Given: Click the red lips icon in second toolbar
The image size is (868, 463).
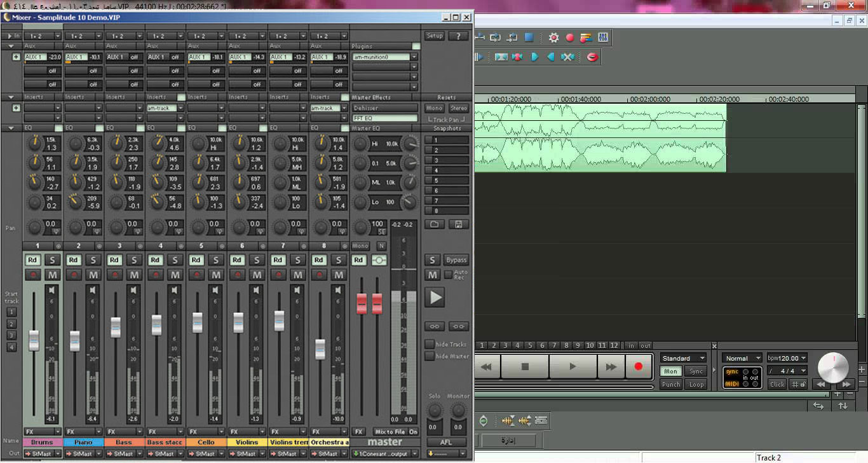Looking at the screenshot, I should click(592, 57).
